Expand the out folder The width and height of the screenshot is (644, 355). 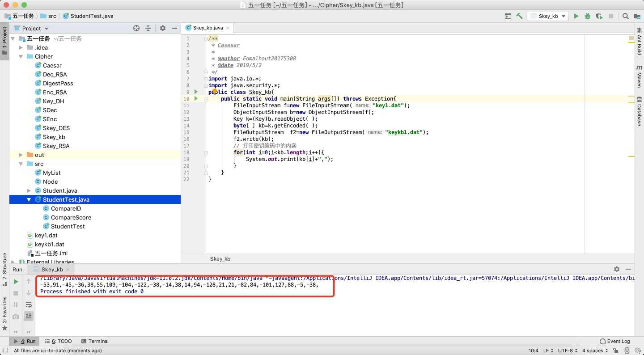point(21,155)
